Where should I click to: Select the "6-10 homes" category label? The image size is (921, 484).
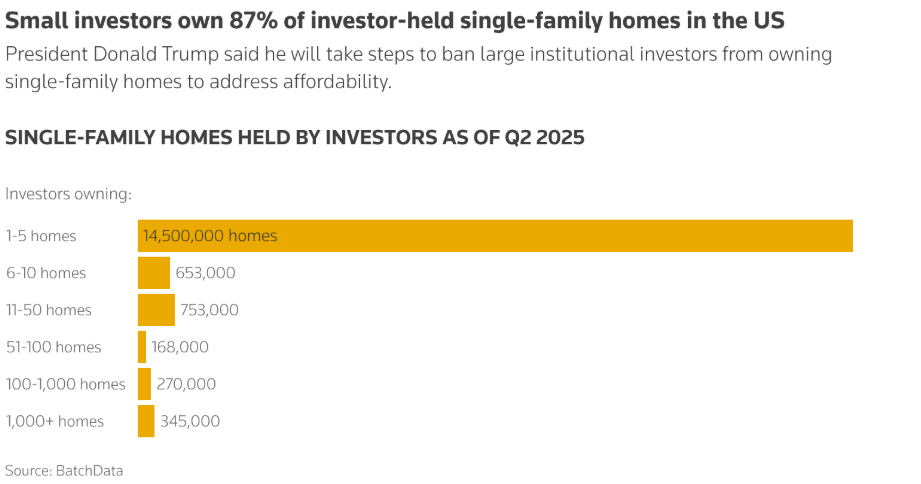pos(46,273)
